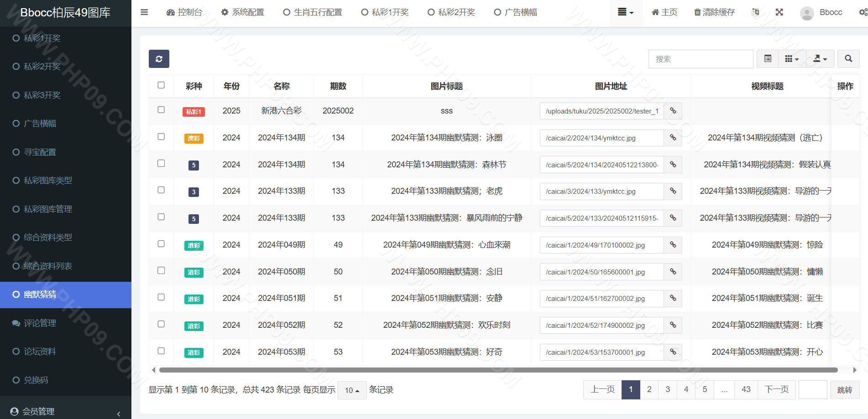The width and height of the screenshot is (868, 419).
Task: Go to page 3 in the pagination
Action: (x=668, y=389)
